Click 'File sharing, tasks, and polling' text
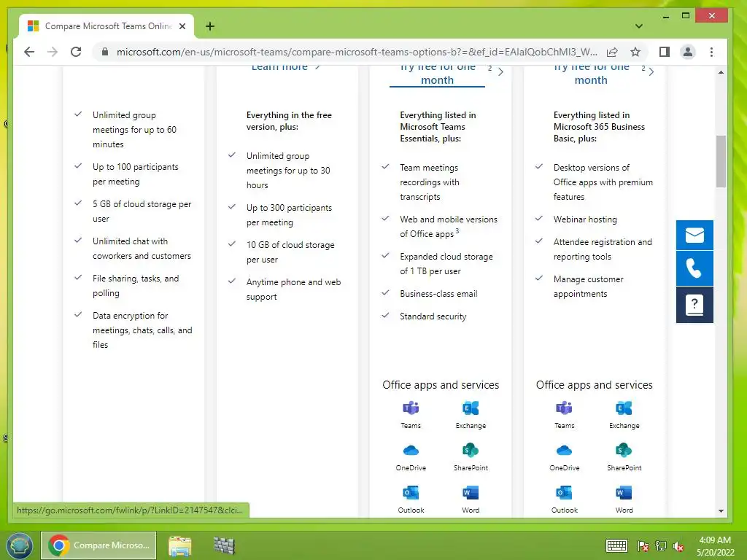 136,286
